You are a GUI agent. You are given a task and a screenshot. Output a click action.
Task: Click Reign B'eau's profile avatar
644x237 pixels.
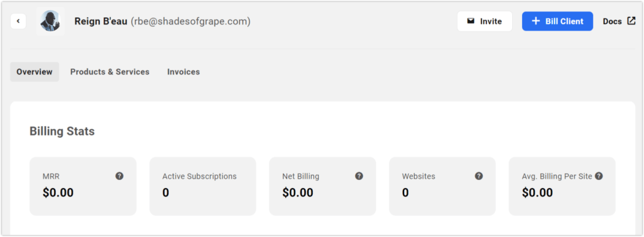coord(50,21)
